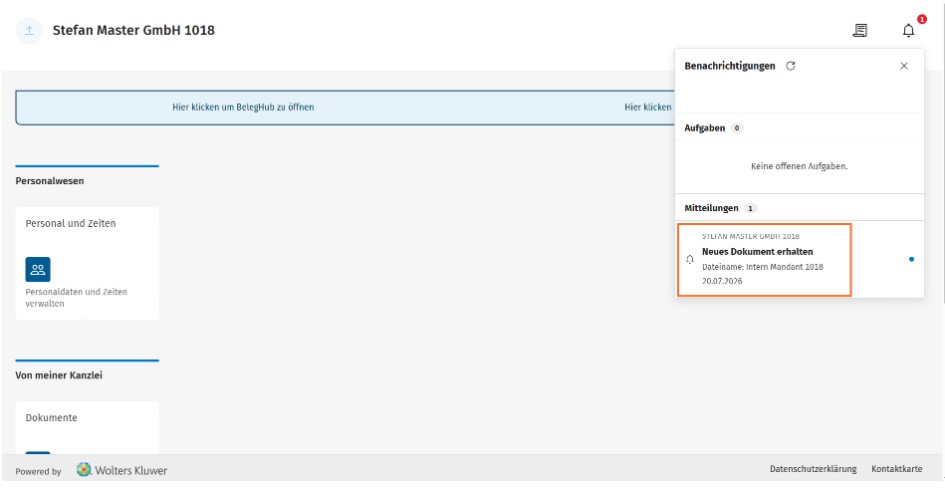Open the Neues Dokument erhalten notification
The width and height of the screenshot is (945, 490).
(x=764, y=260)
